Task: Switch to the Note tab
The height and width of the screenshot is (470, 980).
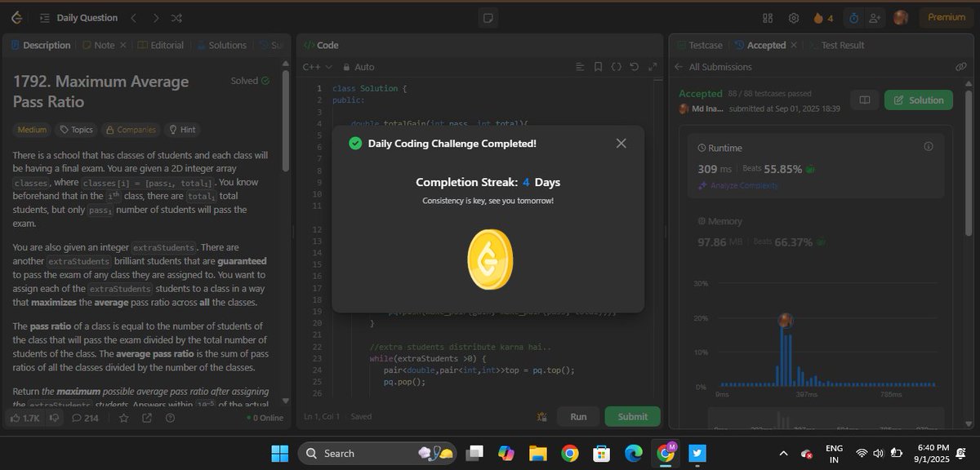Action: [99, 46]
